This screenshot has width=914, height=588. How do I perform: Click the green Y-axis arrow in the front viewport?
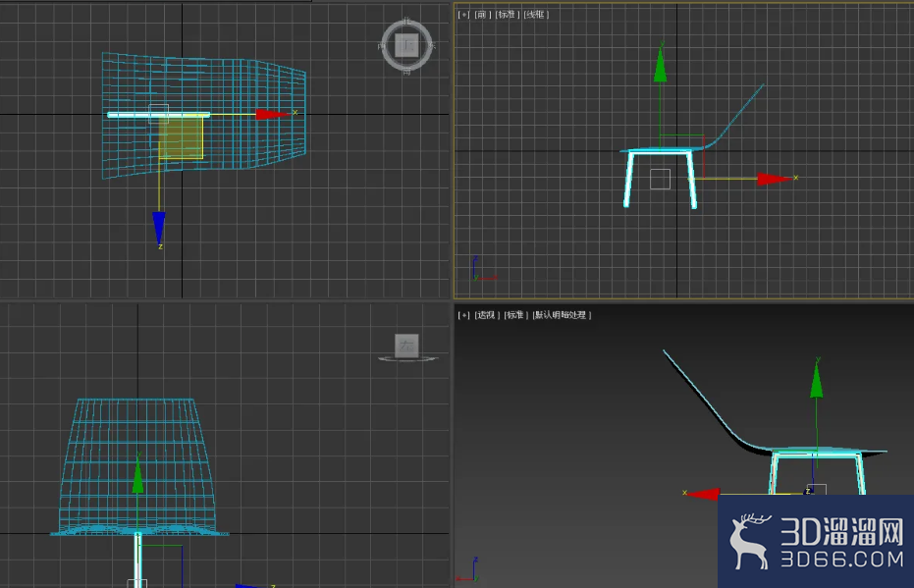660,64
